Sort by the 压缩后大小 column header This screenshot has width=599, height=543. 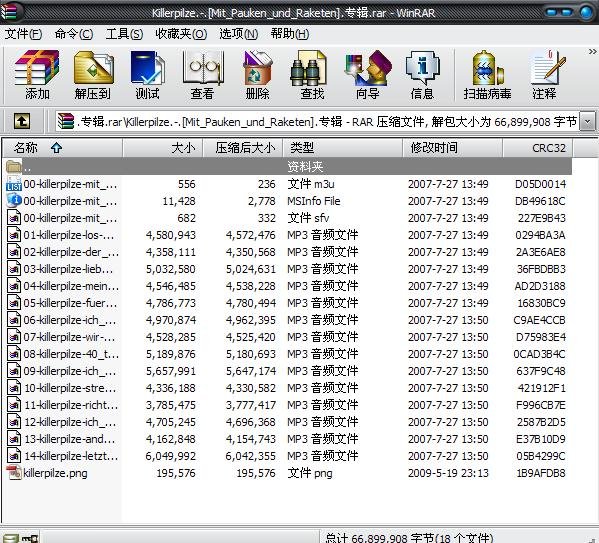point(243,148)
